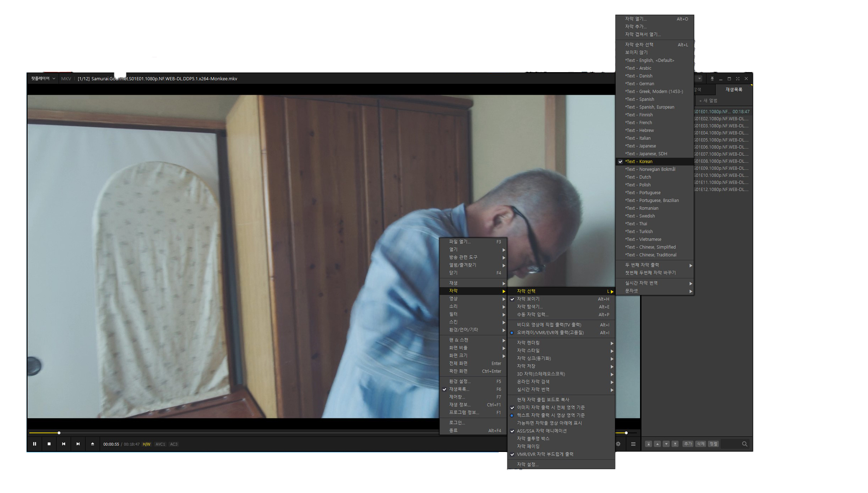Expand the 자막 싱크(동기화) submenu
This screenshot has height=493, width=868.
[x=561, y=359]
